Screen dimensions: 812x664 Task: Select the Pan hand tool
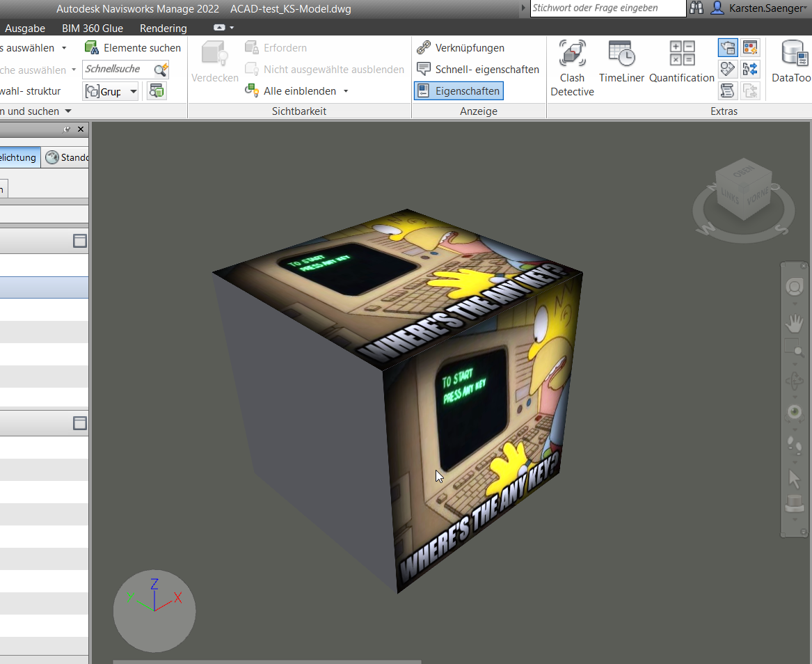(x=794, y=323)
